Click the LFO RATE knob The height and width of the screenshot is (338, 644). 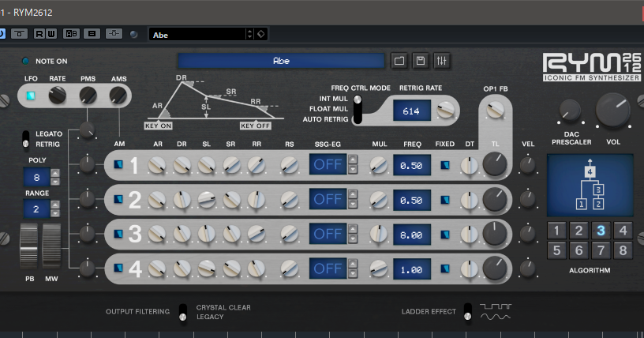pos(58,96)
